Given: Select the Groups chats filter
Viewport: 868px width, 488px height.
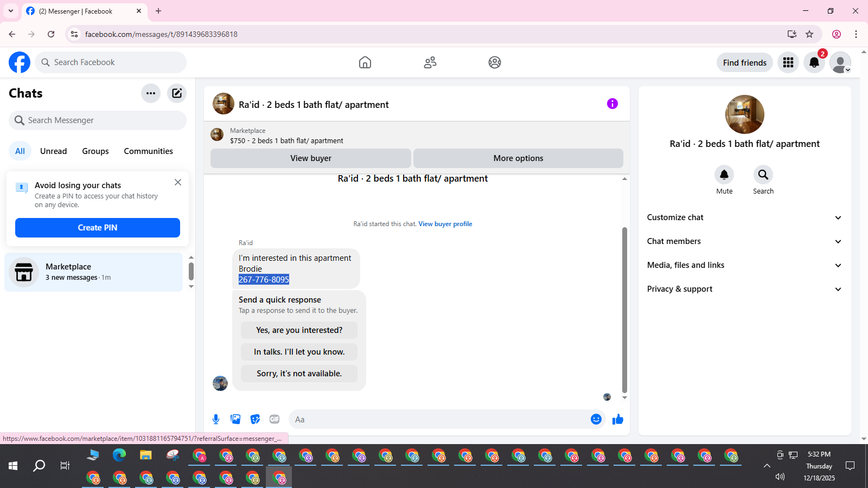Looking at the screenshot, I should [x=95, y=151].
